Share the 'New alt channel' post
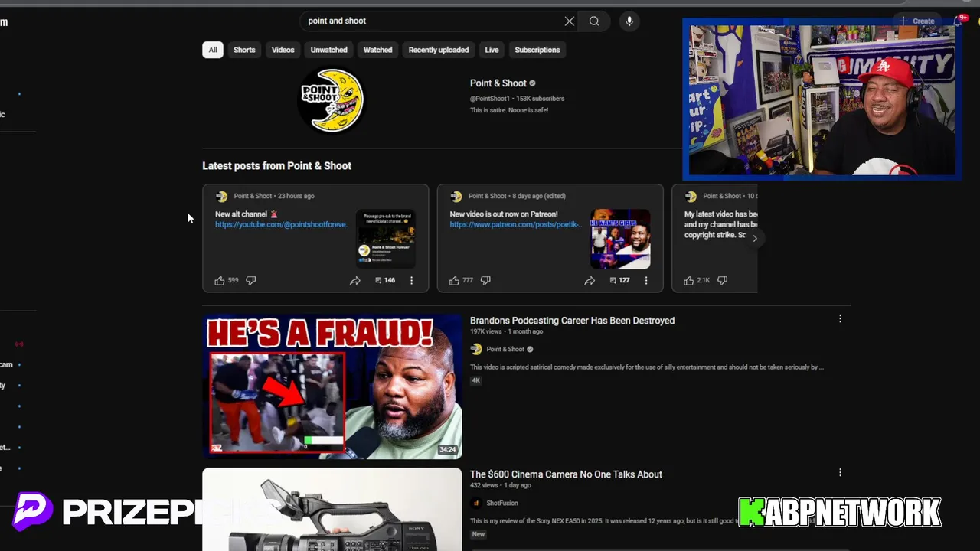This screenshot has height=551, width=980. tap(355, 281)
